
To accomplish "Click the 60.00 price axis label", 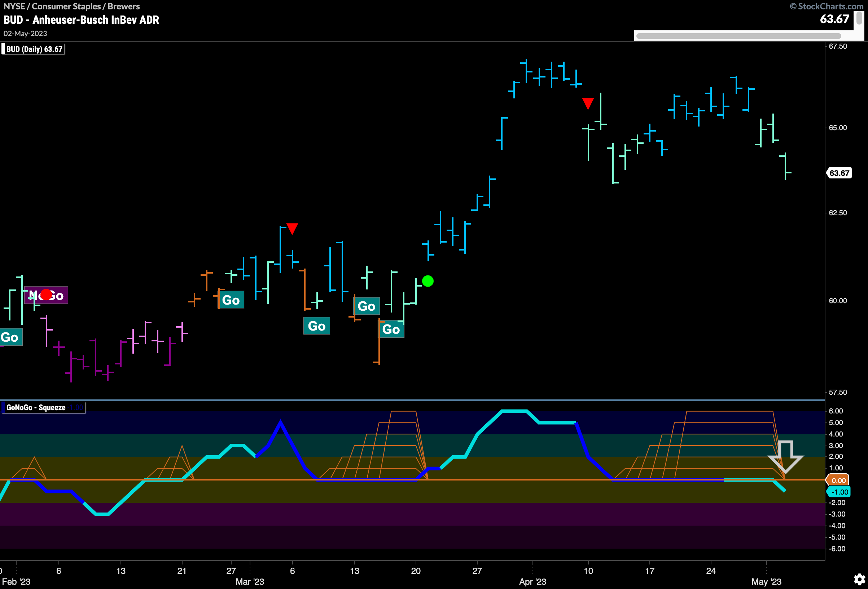I will click(x=838, y=301).
